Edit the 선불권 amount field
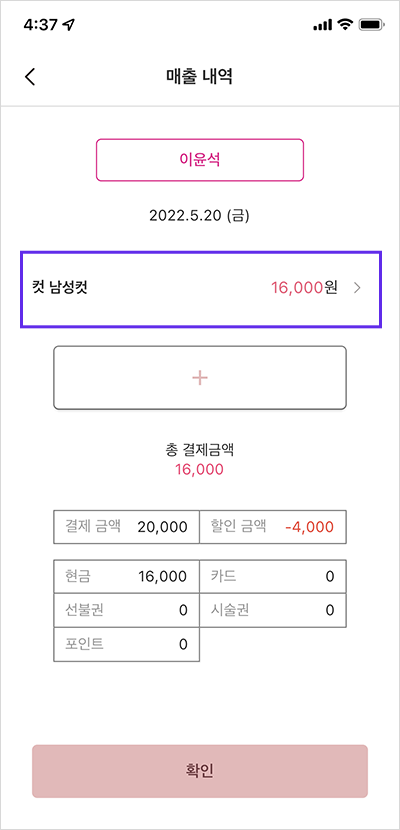 coord(126,610)
